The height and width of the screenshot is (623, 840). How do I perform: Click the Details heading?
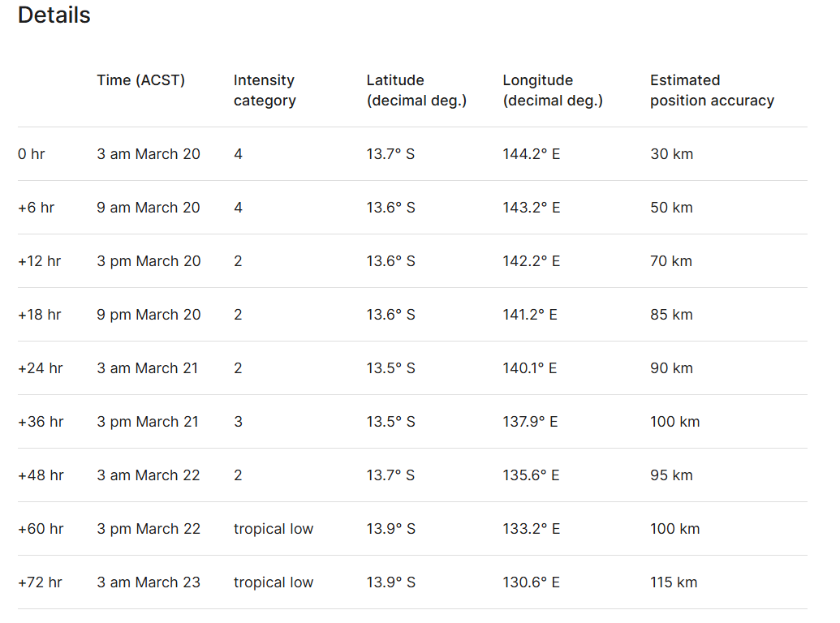[54, 15]
